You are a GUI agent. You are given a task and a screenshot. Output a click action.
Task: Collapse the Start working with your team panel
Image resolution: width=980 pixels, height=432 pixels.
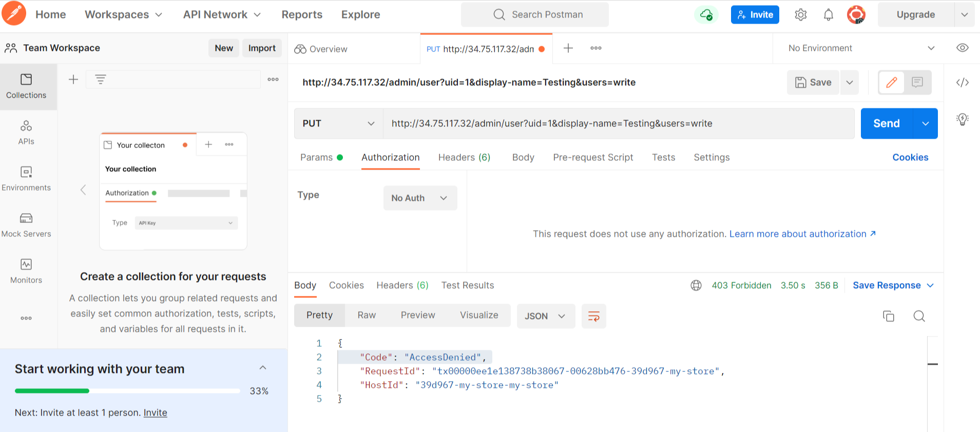pos(263,368)
